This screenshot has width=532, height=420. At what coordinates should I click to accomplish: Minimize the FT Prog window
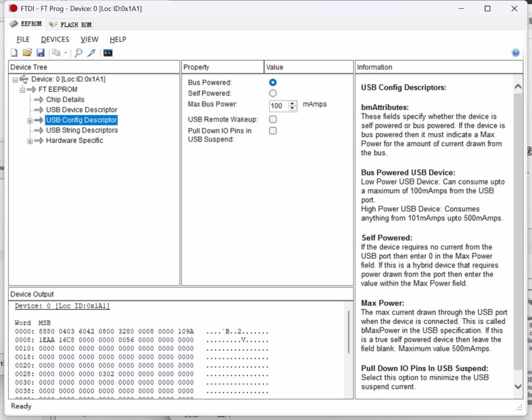click(x=461, y=8)
